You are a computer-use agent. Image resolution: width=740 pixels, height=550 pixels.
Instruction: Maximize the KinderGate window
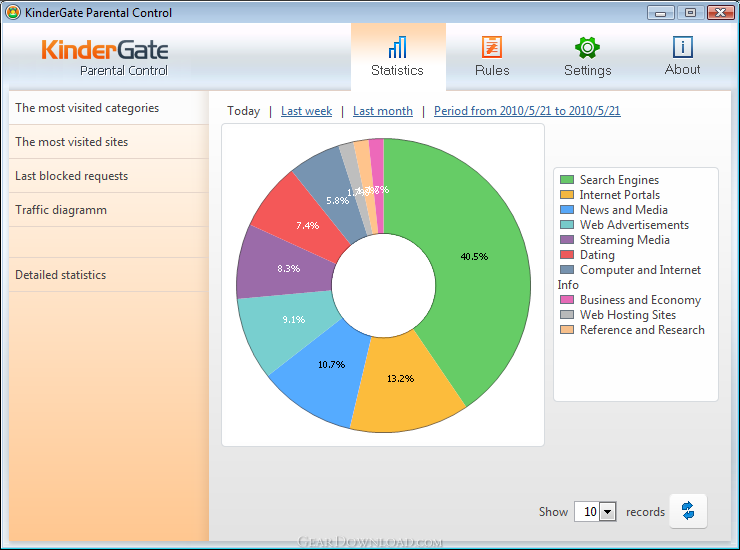(x=690, y=13)
